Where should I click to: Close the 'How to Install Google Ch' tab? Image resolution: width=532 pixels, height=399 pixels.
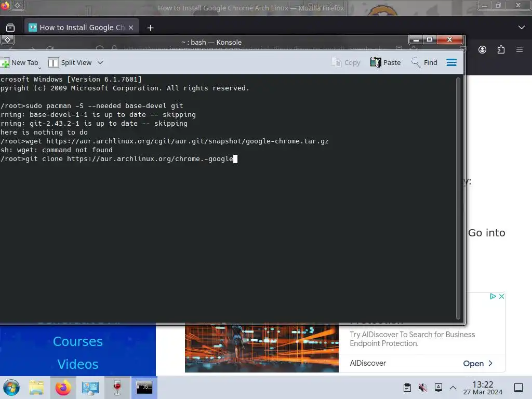(131, 28)
